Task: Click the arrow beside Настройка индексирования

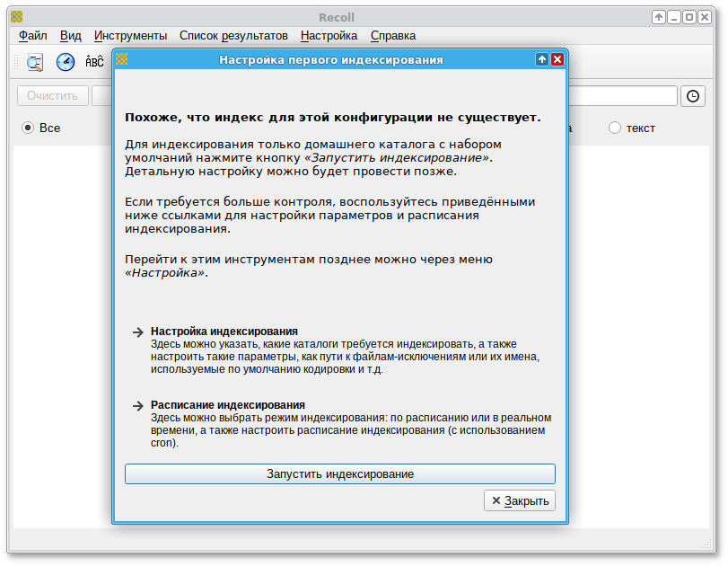Action: tap(138, 332)
